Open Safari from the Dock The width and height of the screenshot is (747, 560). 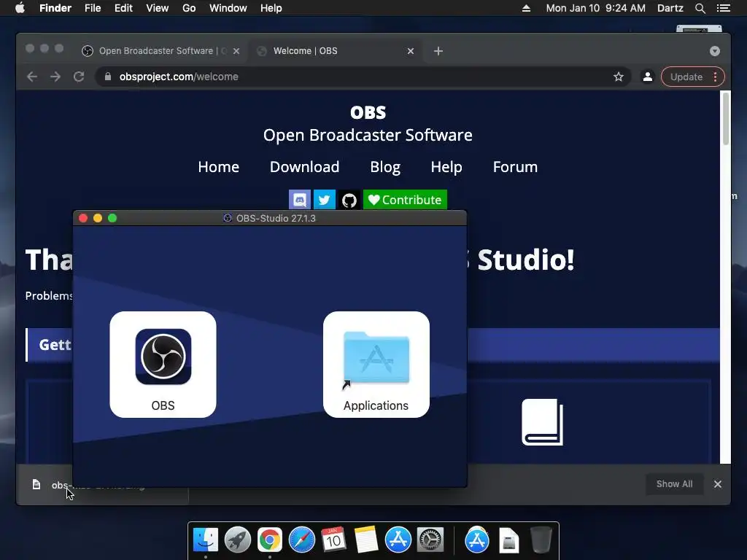[x=301, y=540]
